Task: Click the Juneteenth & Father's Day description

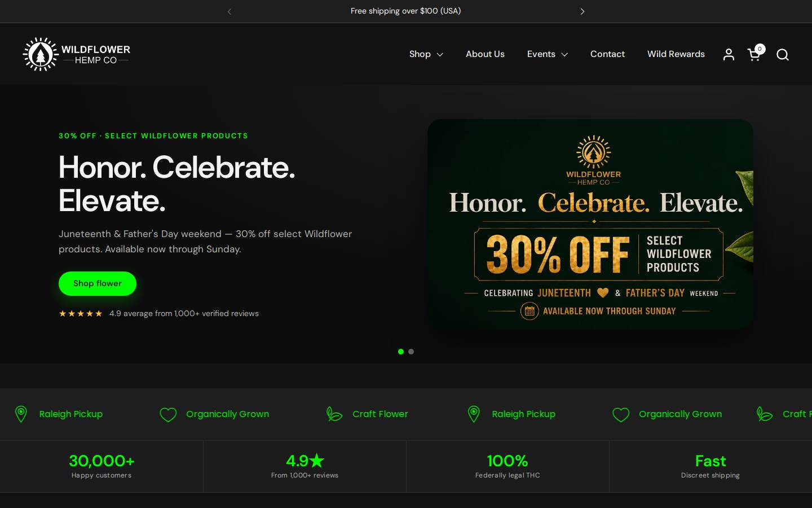Action: pos(205,242)
